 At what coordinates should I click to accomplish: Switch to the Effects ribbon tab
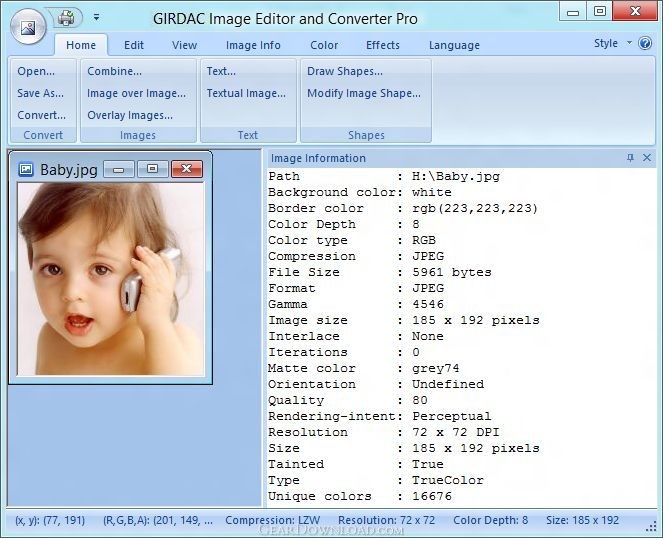tap(382, 45)
